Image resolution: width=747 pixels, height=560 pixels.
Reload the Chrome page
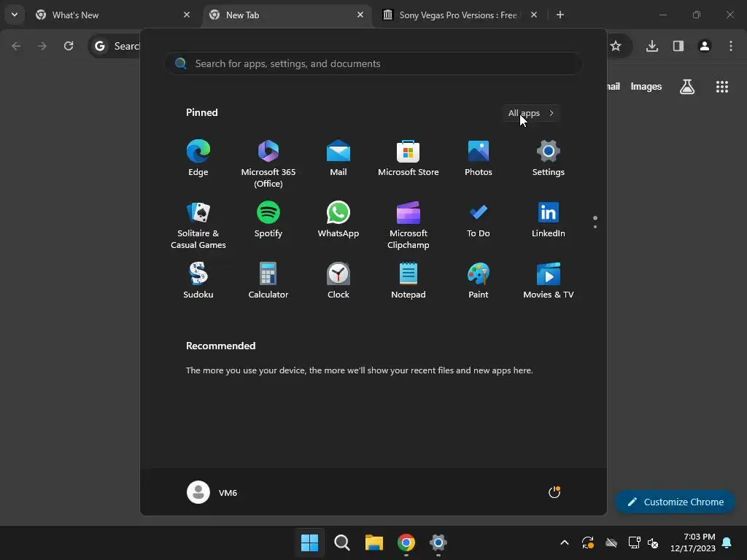tap(69, 46)
